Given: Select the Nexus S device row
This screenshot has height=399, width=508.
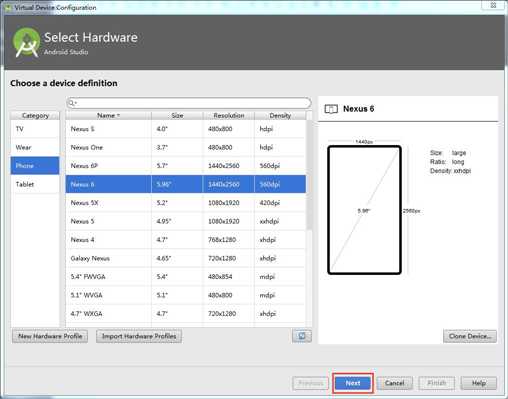Looking at the screenshot, I should [186, 129].
